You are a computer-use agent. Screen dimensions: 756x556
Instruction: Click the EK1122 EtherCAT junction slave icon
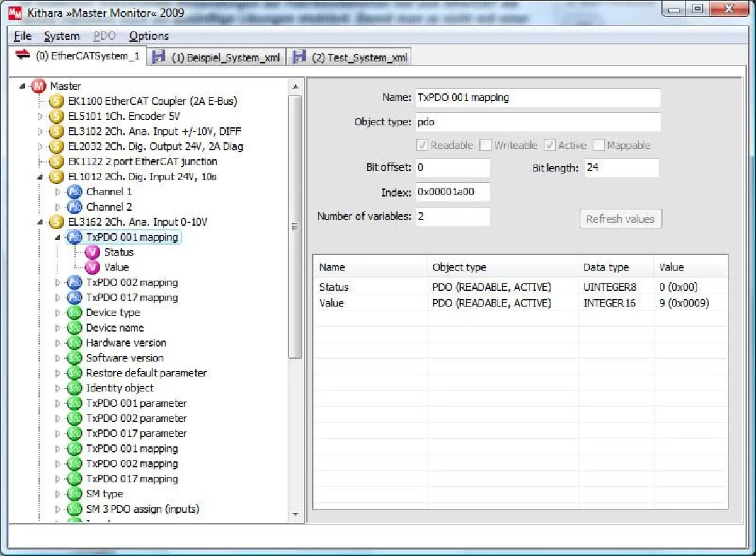click(x=57, y=161)
